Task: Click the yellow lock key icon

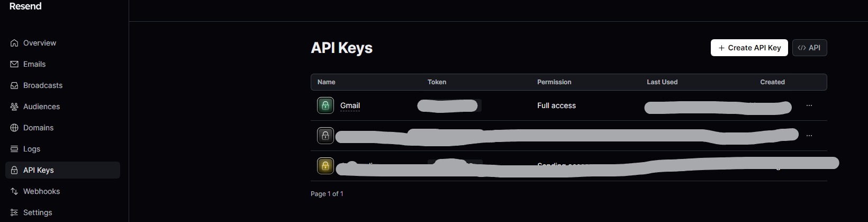Action: [325, 166]
